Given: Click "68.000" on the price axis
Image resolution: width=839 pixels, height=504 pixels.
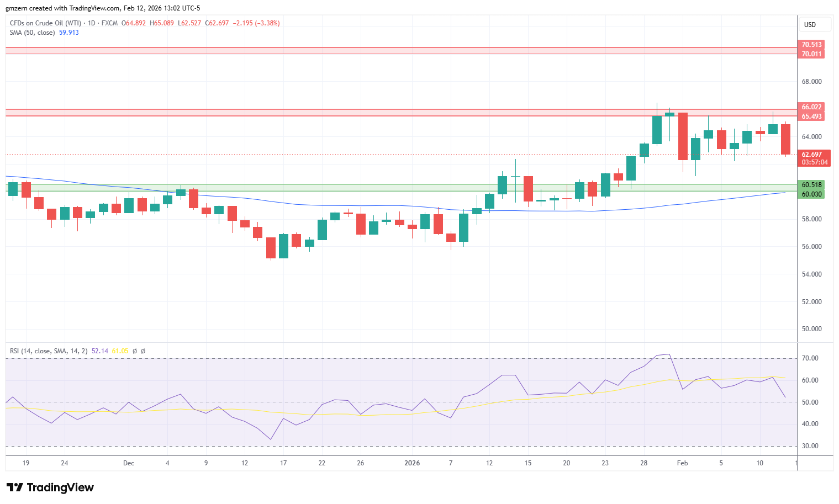Looking at the screenshot, I should pos(811,82).
